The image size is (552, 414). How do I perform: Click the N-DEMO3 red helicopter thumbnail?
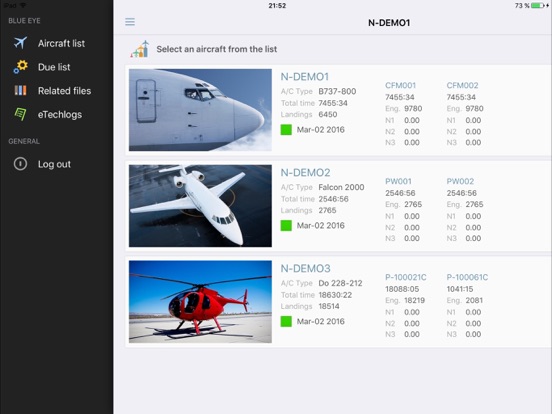(200, 302)
